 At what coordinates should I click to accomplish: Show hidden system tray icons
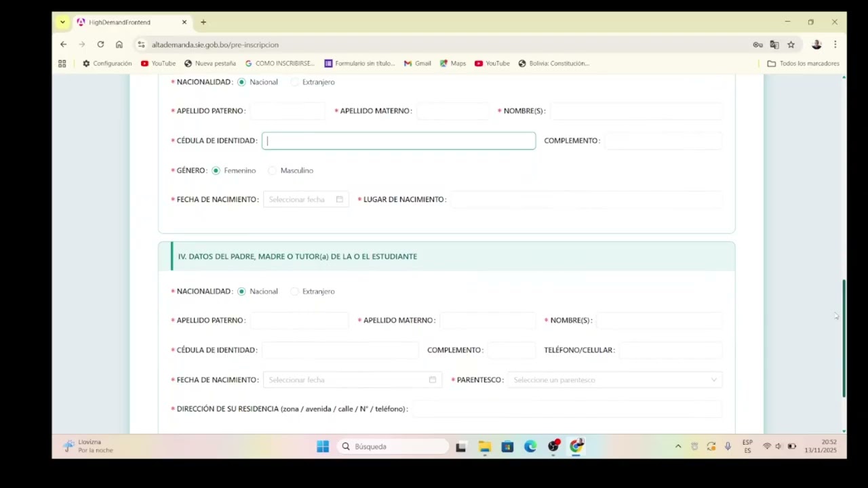pyautogui.click(x=678, y=447)
